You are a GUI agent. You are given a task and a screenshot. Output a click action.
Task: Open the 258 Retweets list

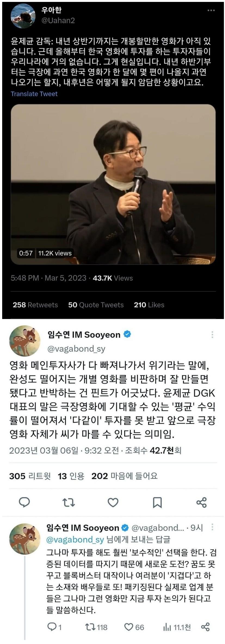tap(35, 305)
